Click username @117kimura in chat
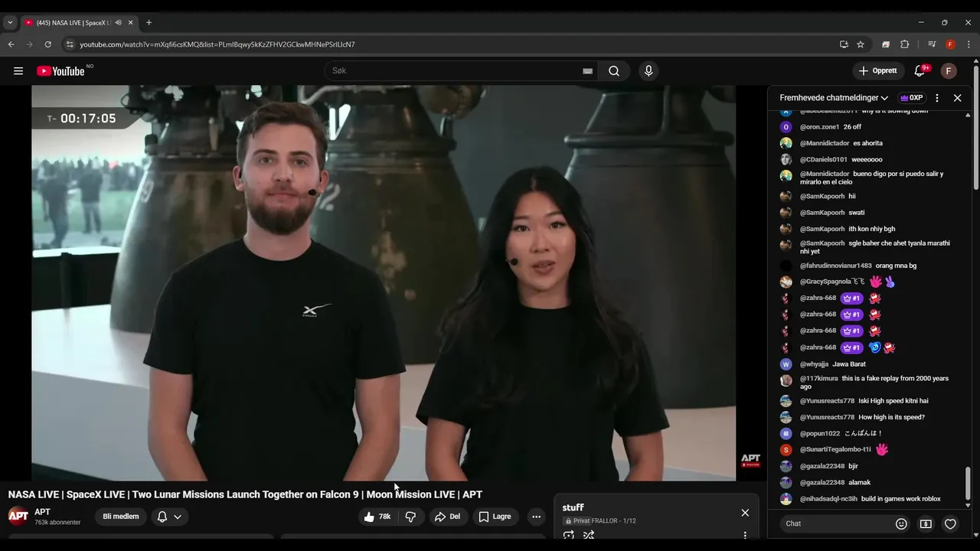Viewport: 980px width, 551px height. [x=819, y=379]
